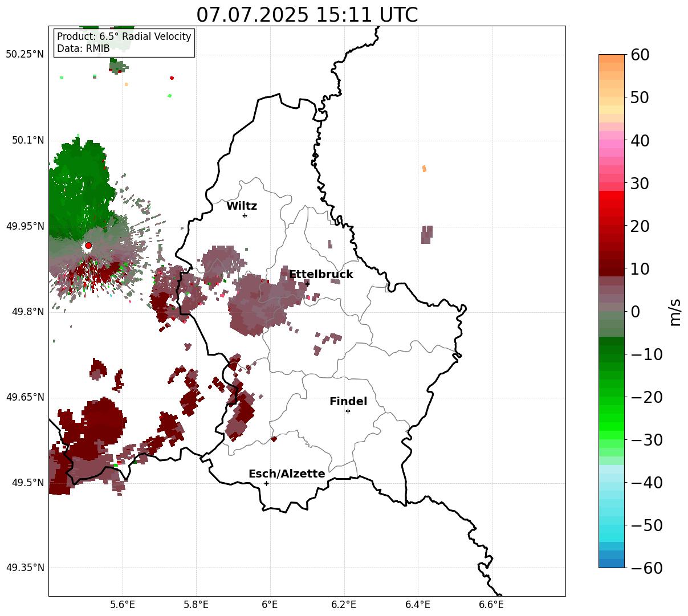688x616 pixels.
Task: Click the colorbar 10 tick label
Action: point(640,269)
